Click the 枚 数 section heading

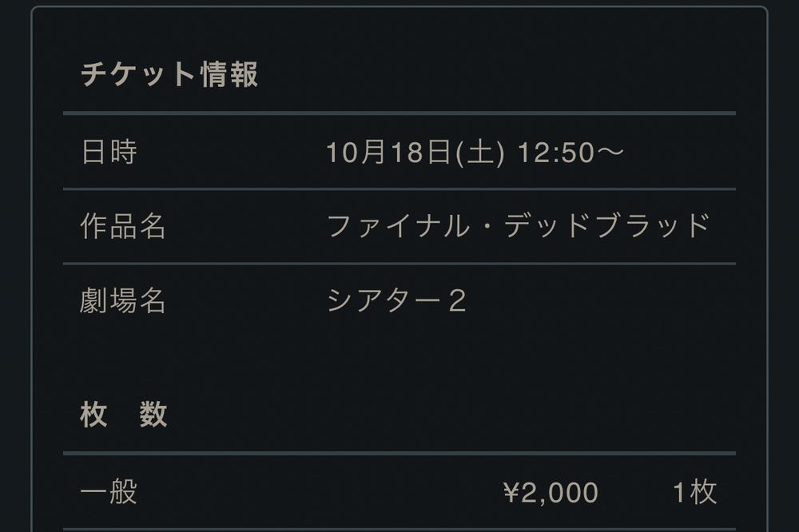pos(124,415)
